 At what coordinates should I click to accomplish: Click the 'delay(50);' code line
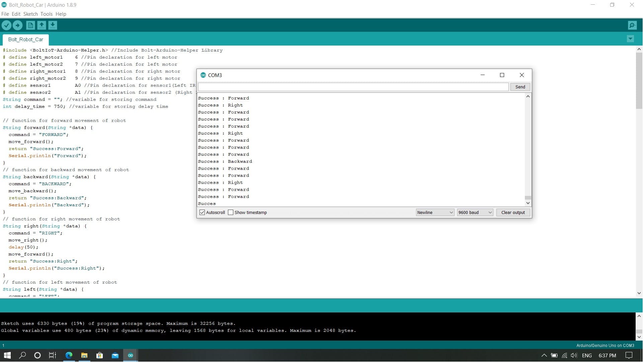[23, 247]
